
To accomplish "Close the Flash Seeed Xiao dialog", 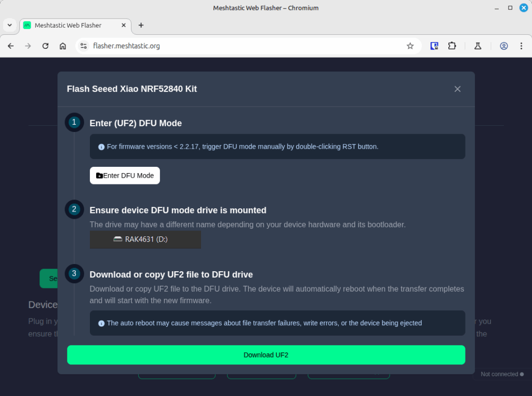I will tap(457, 89).
